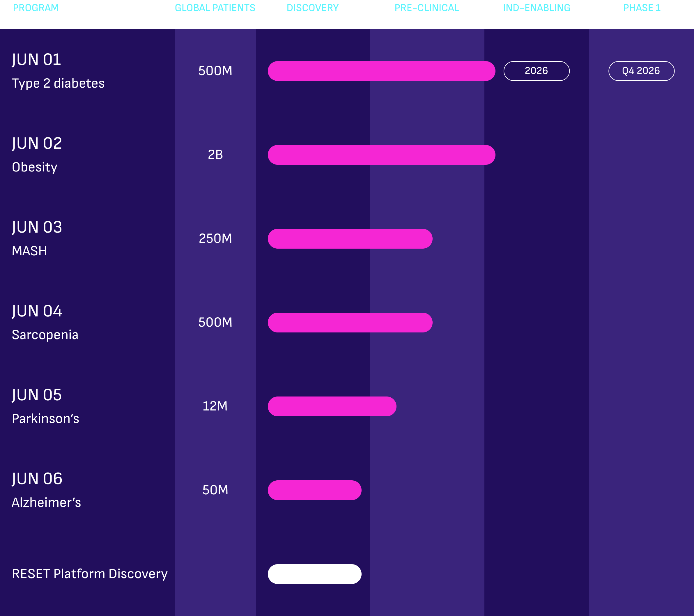The image size is (694, 616).
Task: Click the JUN 05 program title
Action: click(x=37, y=395)
